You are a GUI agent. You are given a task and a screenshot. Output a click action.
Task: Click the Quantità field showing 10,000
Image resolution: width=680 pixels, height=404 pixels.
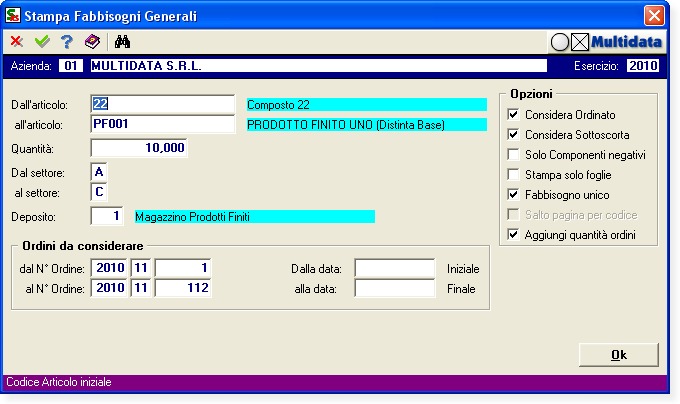coord(139,148)
